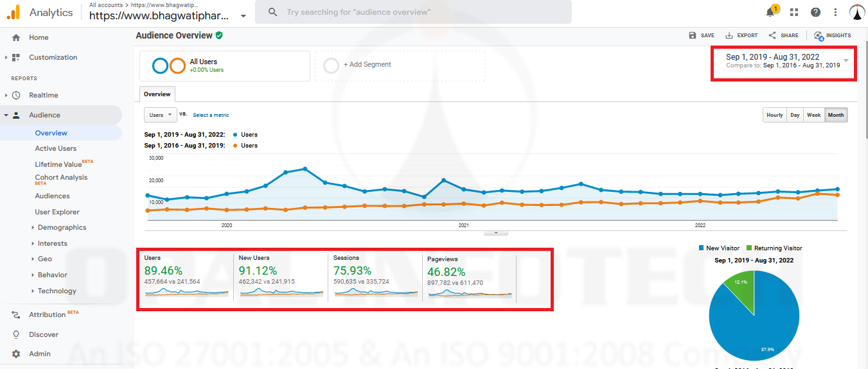Open the account property selector dropdown
The height and width of the screenshot is (369, 868).
[243, 16]
